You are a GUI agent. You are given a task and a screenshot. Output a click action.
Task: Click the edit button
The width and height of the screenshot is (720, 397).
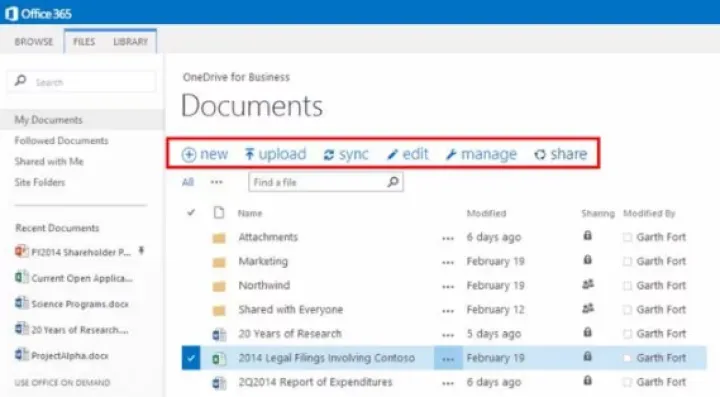[408, 154]
